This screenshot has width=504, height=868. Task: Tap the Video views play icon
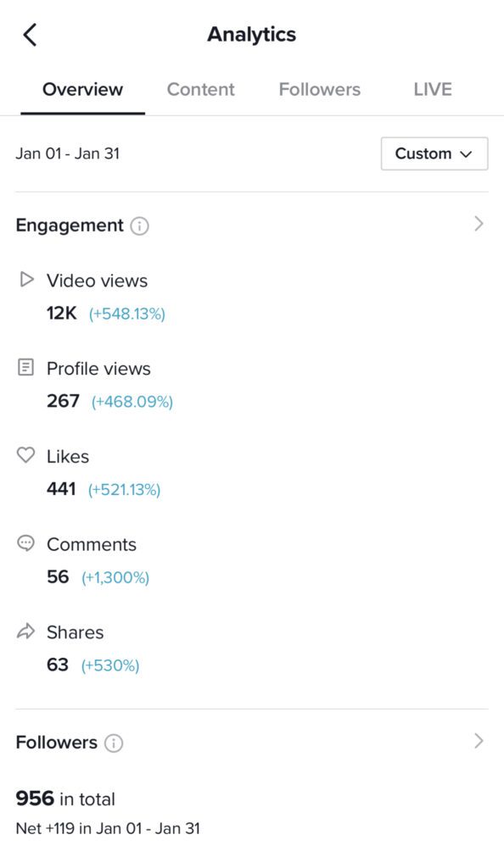point(26,279)
